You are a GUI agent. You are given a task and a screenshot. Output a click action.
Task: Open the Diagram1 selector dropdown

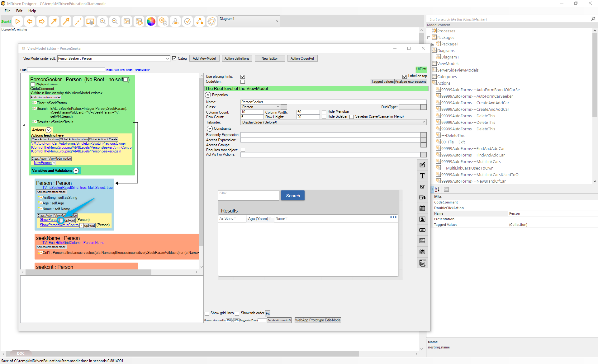[277, 21]
